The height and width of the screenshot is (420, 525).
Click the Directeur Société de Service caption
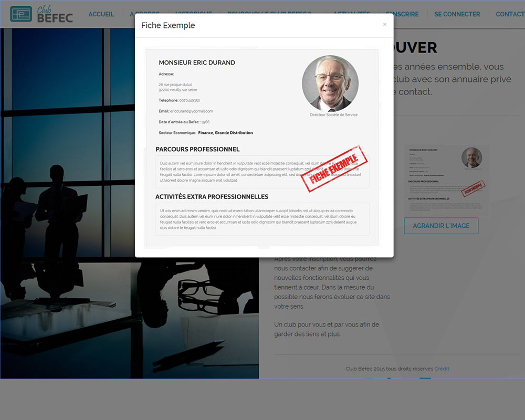[x=333, y=115]
